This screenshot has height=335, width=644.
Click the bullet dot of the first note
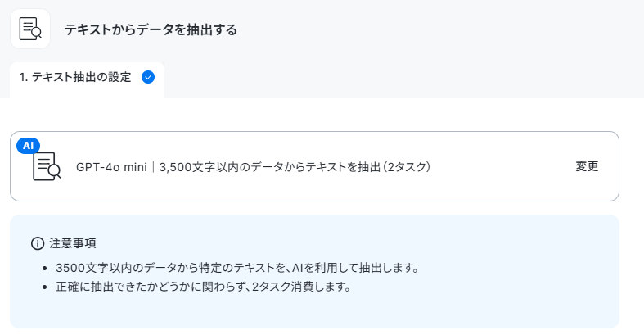pos(45,269)
